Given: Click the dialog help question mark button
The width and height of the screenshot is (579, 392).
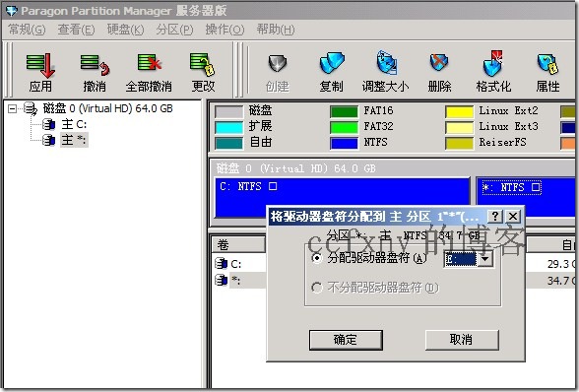Looking at the screenshot, I should point(495,216).
